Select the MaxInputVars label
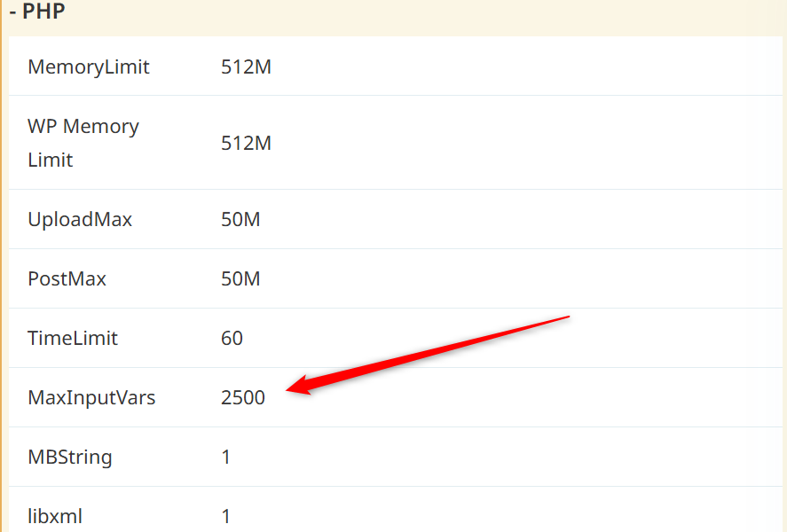 (x=91, y=397)
